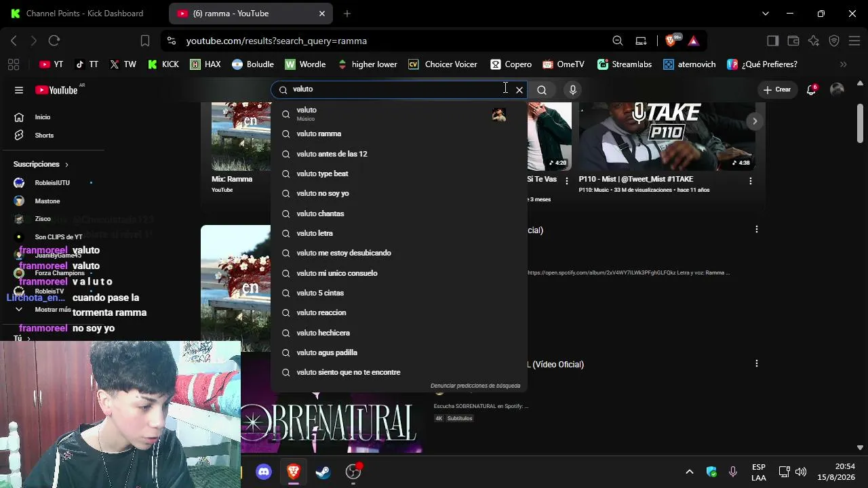The height and width of the screenshot is (488, 868).
Task: Open the Brave Shields lion icon
Action: [671, 41]
